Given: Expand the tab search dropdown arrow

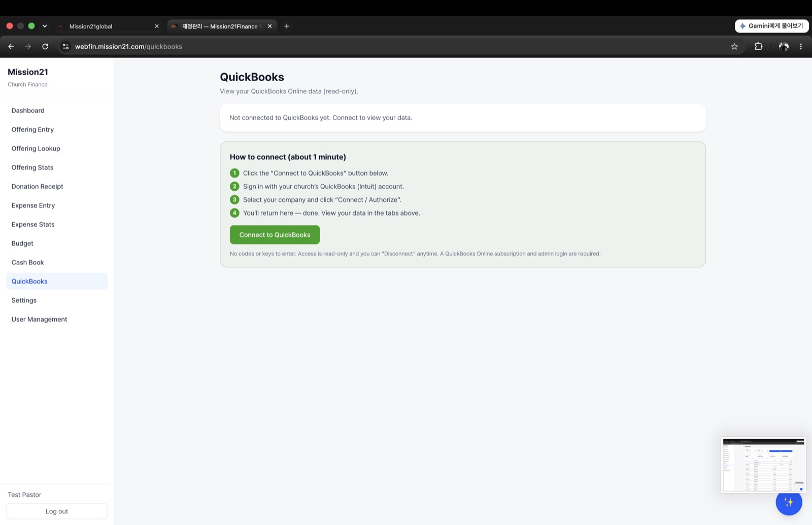Looking at the screenshot, I should pyautogui.click(x=45, y=26).
